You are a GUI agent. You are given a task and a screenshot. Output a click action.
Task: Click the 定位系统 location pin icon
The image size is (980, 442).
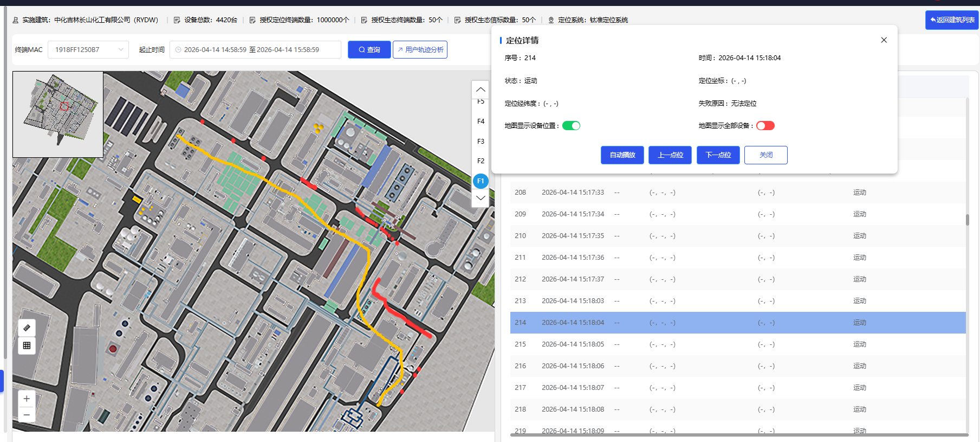pyautogui.click(x=551, y=20)
